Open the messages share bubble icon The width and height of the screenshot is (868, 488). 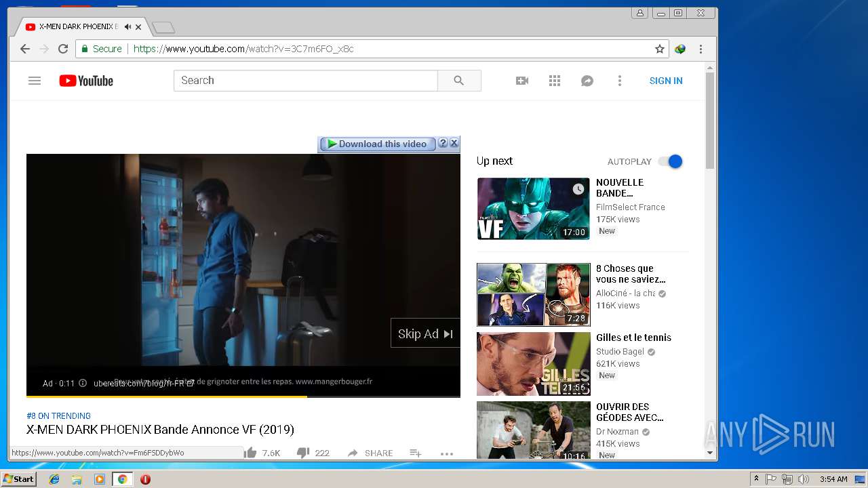click(587, 81)
